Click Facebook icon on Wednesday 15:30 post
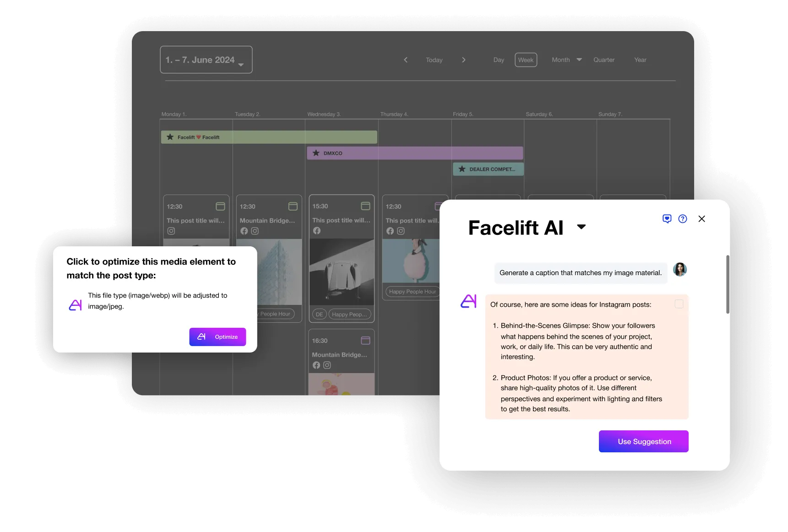This screenshot has width=788, height=532. click(317, 231)
